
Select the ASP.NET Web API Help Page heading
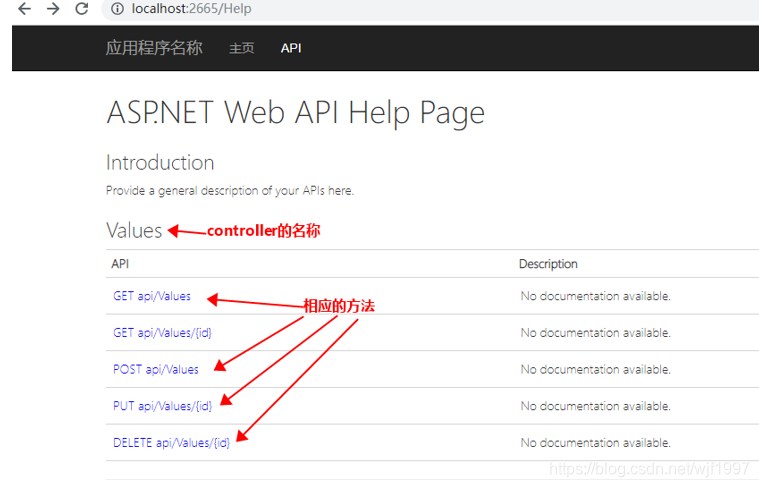click(295, 113)
